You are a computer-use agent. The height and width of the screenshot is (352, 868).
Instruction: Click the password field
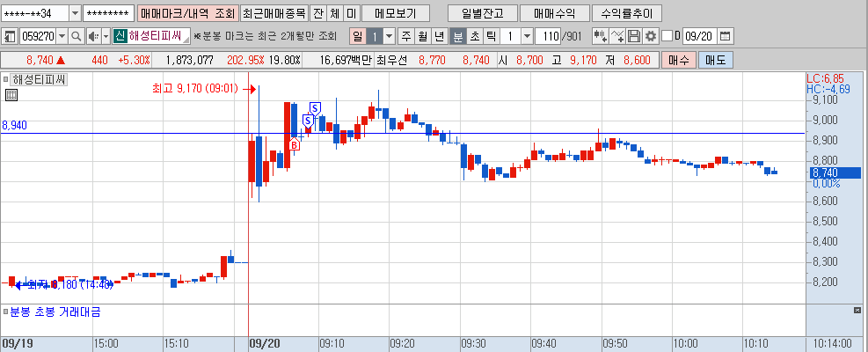[108, 13]
